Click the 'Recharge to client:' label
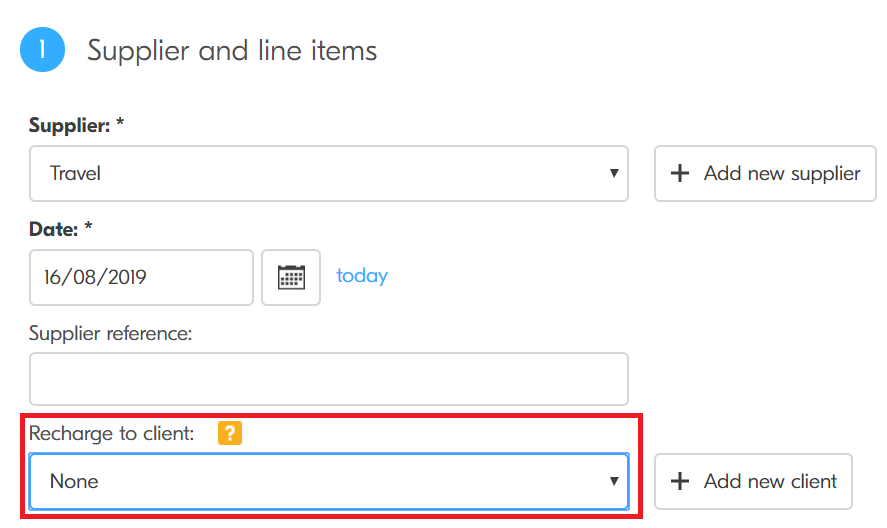This screenshot has width=887, height=528. 112,434
